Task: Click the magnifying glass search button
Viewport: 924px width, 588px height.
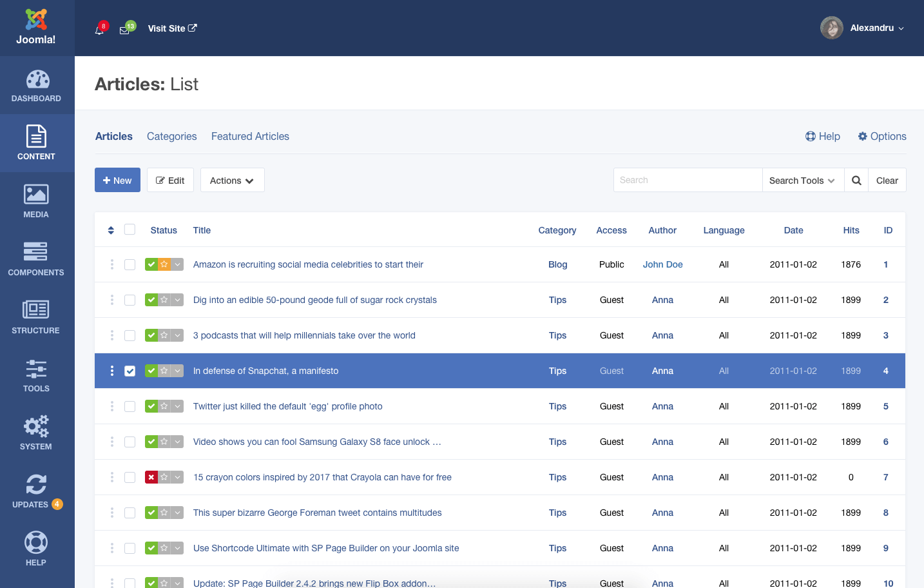Action: [x=856, y=181]
